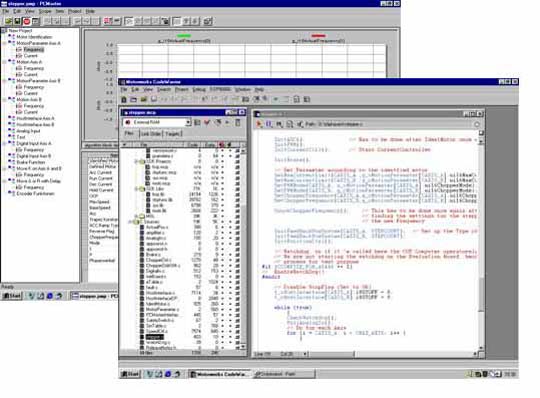Screen dimensions: 540x398
Task: Collapse Motion Axis B node in PCMaster tree
Action: [4, 100]
